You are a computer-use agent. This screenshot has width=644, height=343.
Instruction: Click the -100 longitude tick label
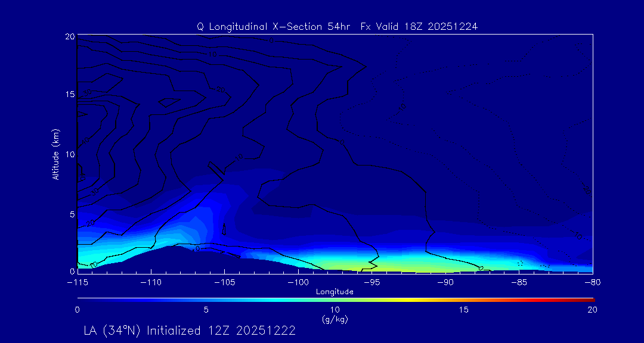298,283
